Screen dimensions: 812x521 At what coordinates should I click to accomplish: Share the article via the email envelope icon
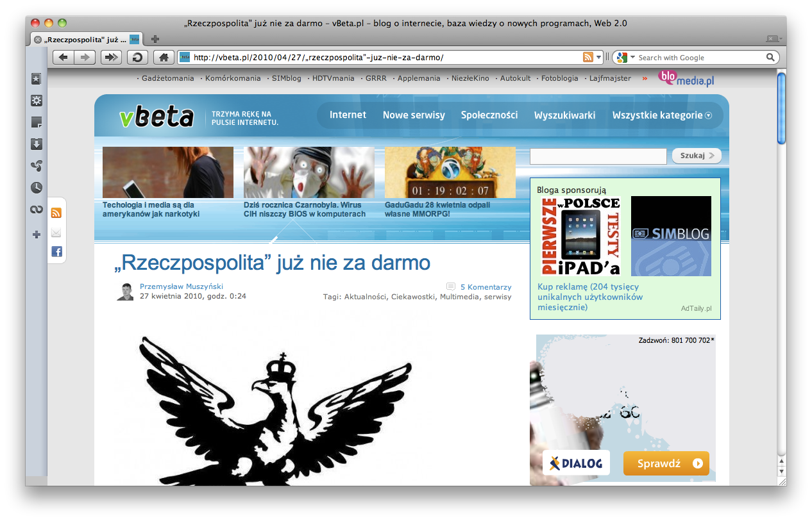pyautogui.click(x=56, y=233)
